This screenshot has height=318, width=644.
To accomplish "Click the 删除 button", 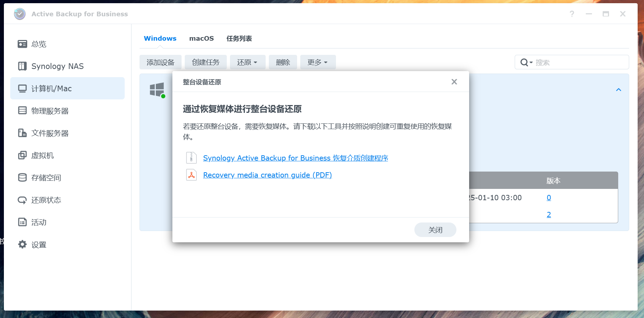I will tap(283, 62).
